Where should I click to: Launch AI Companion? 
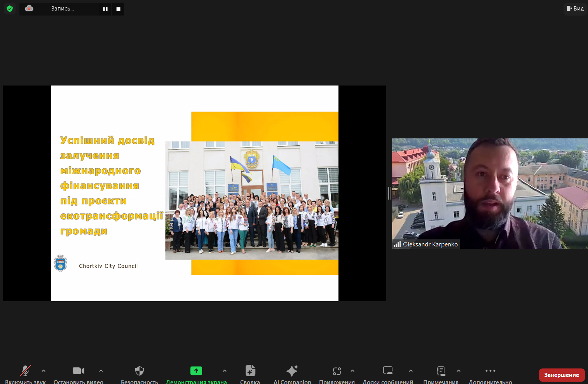tap(292, 371)
